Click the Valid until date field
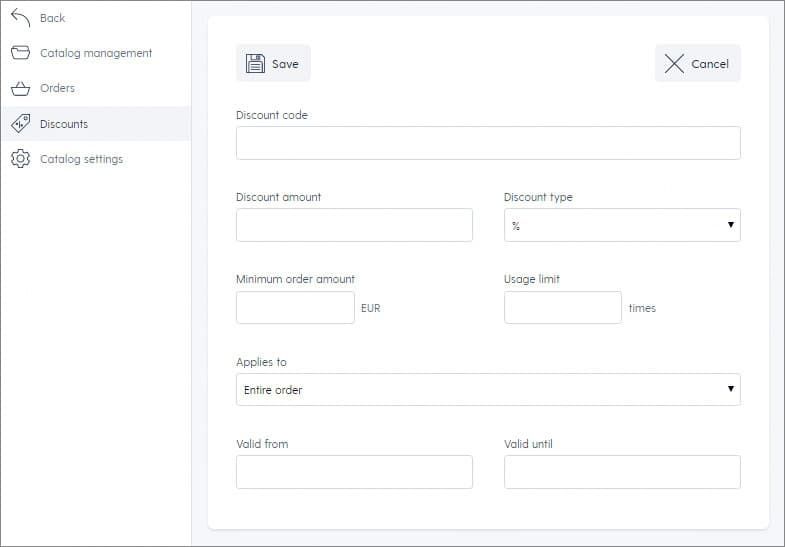785x547 pixels. point(622,472)
